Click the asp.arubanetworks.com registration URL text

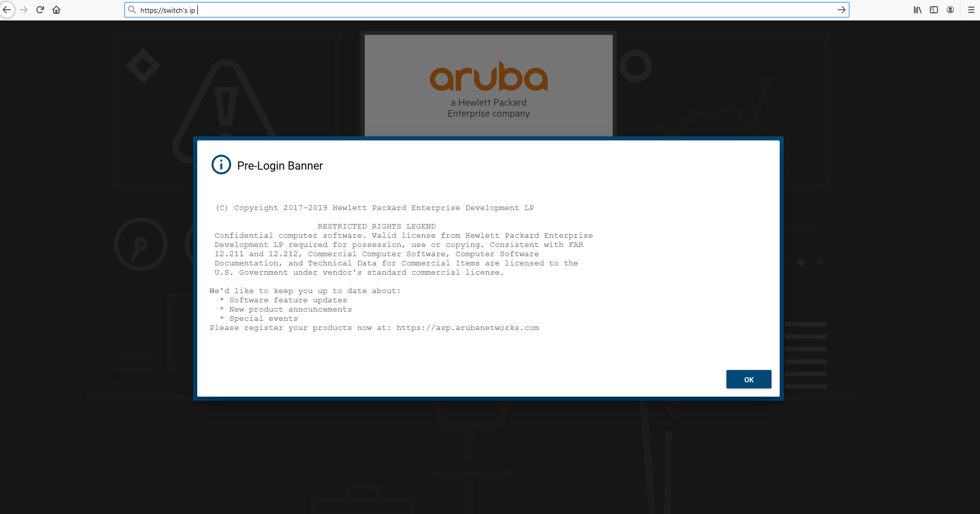coord(468,327)
